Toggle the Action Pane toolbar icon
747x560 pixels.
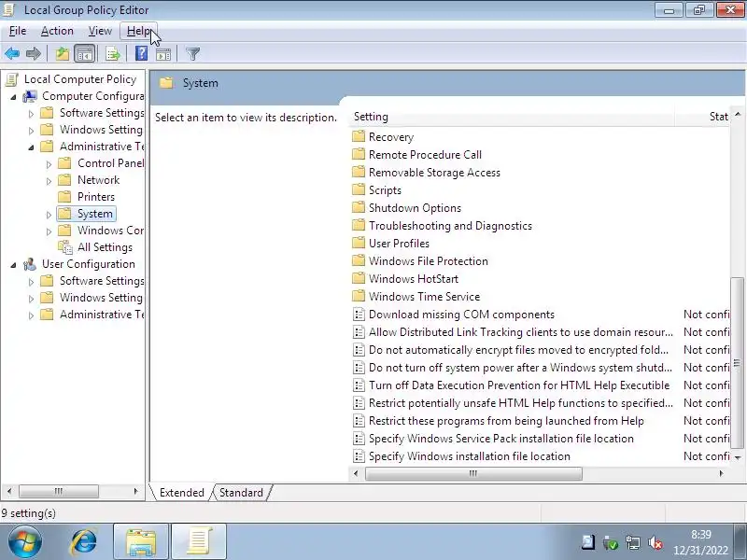(162, 54)
